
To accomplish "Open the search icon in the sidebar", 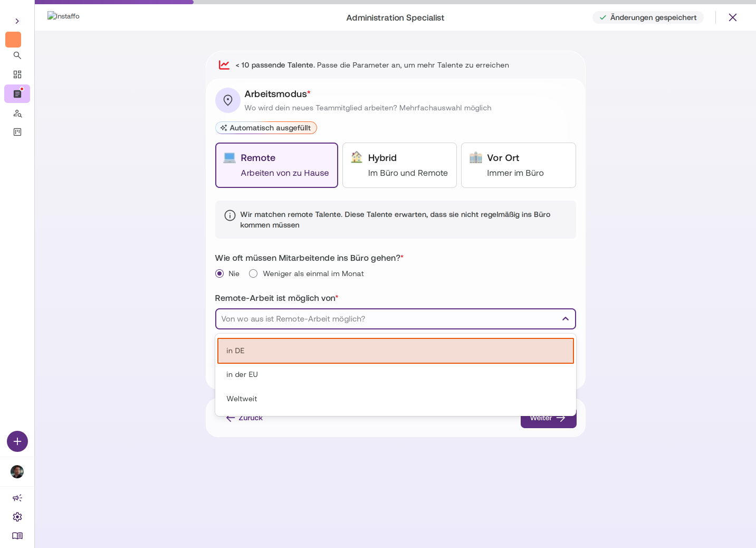I will [x=17, y=55].
